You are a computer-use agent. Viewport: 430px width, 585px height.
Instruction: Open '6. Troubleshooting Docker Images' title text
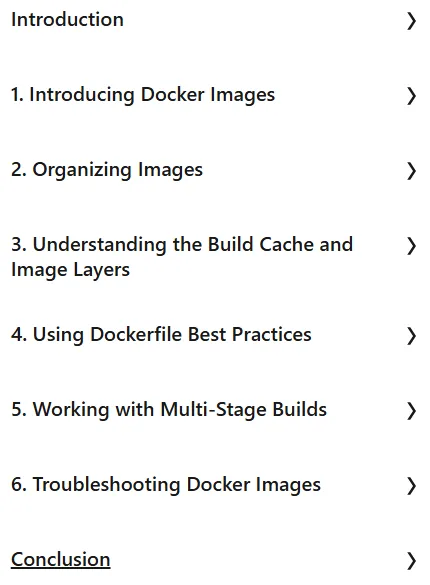pos(166,485)
